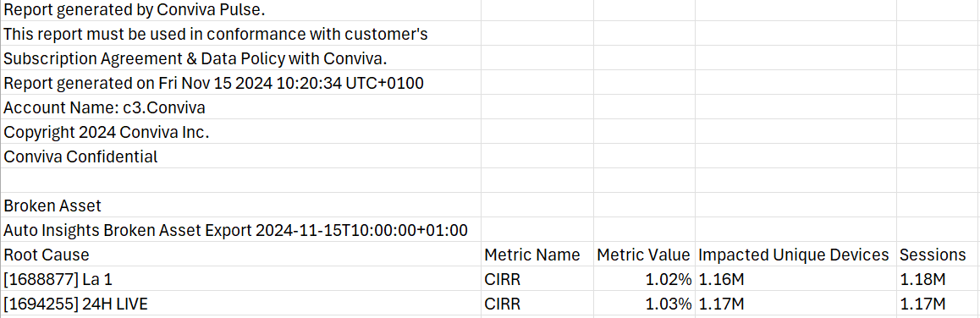This screenshot has width=980, height=318.
Task: Click the 'Metric Value' header cell
Action: pyautogui.click(x=644, y=255)
